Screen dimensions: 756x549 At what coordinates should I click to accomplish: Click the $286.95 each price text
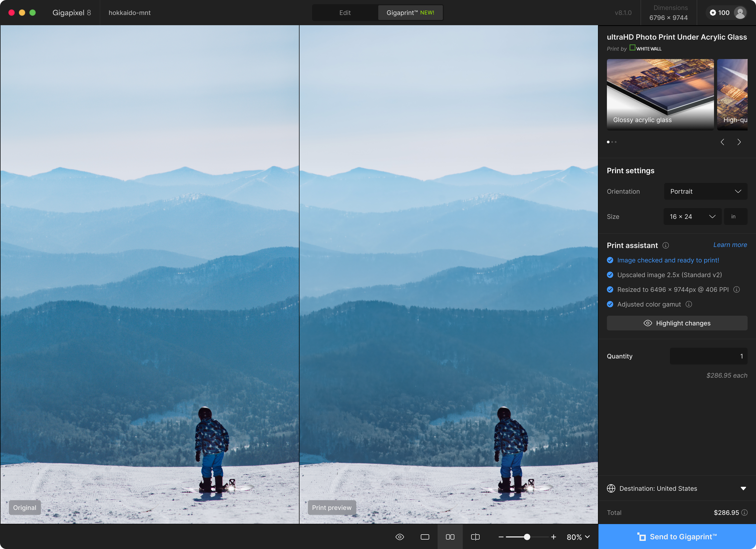pos(727,375)
